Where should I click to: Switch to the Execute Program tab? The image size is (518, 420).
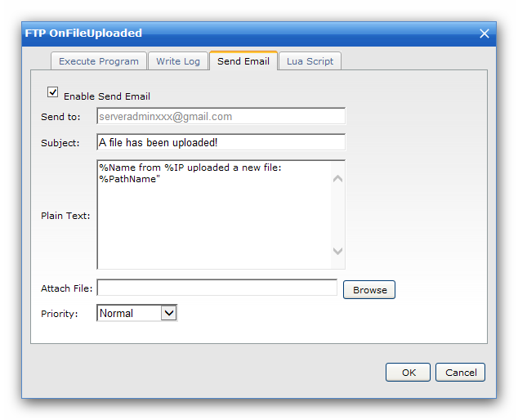pyautogui.click(x=98, y=61)
